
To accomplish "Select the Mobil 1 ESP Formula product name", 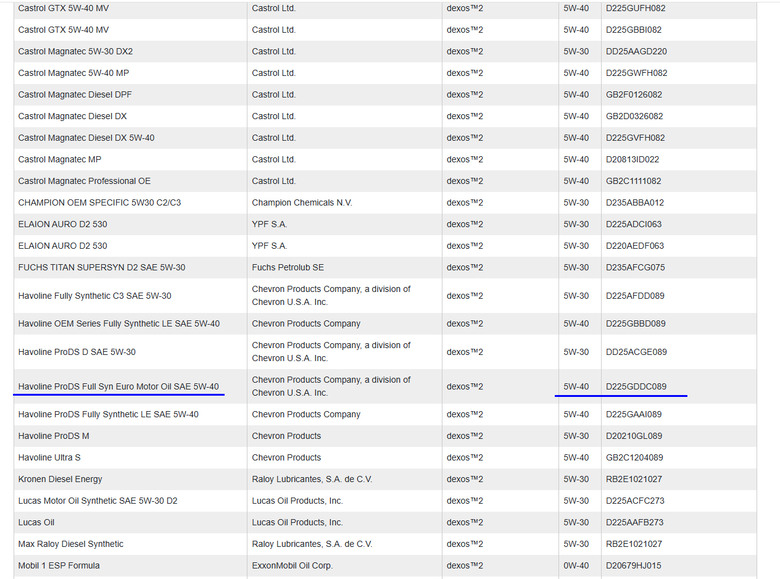I will tap(59, 566).
